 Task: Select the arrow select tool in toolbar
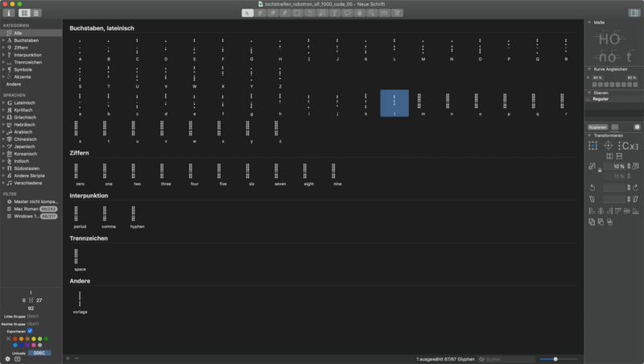pos(248,13)
